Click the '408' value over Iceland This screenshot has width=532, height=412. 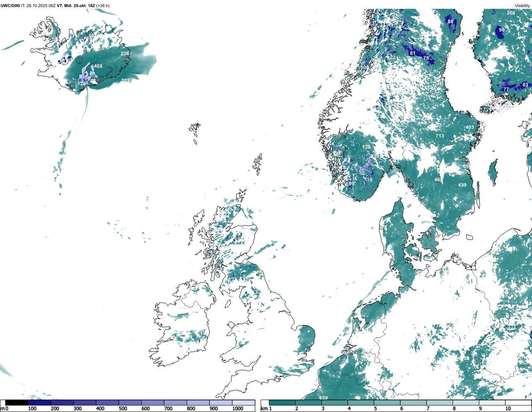98,66
